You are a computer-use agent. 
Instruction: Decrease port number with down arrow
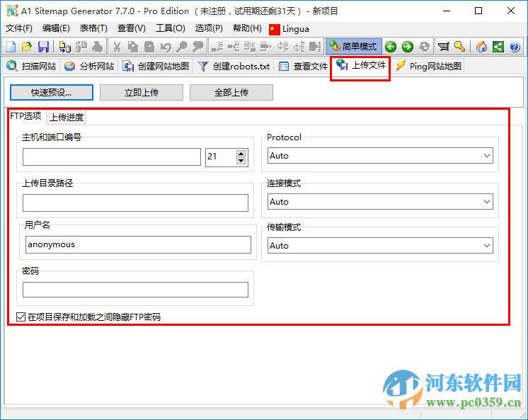(x=241, y=161)
